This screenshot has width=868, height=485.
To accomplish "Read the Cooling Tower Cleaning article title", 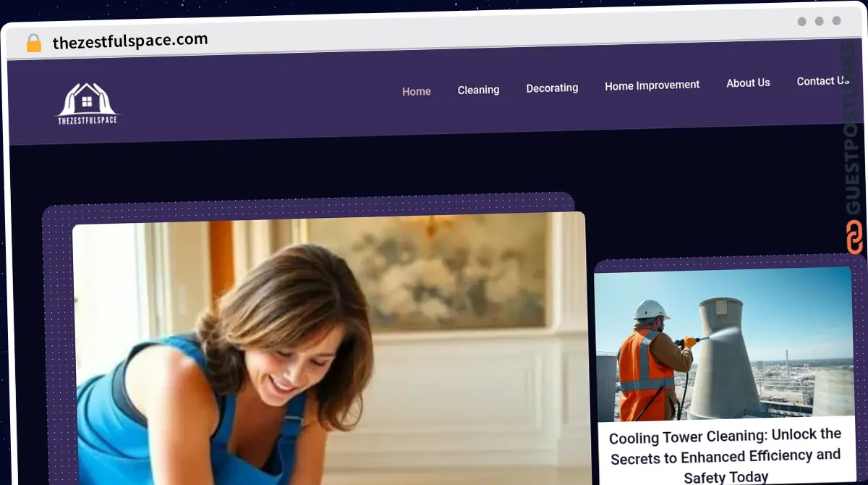I will (x=726, y=456).
